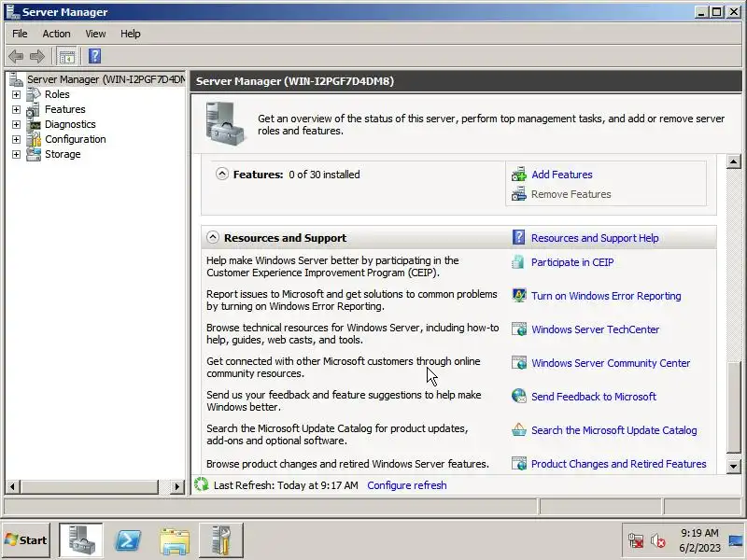The height and width of the screenshot is (560, 747).
Task: Collapse the Resources and Support section
Action: 213,237
